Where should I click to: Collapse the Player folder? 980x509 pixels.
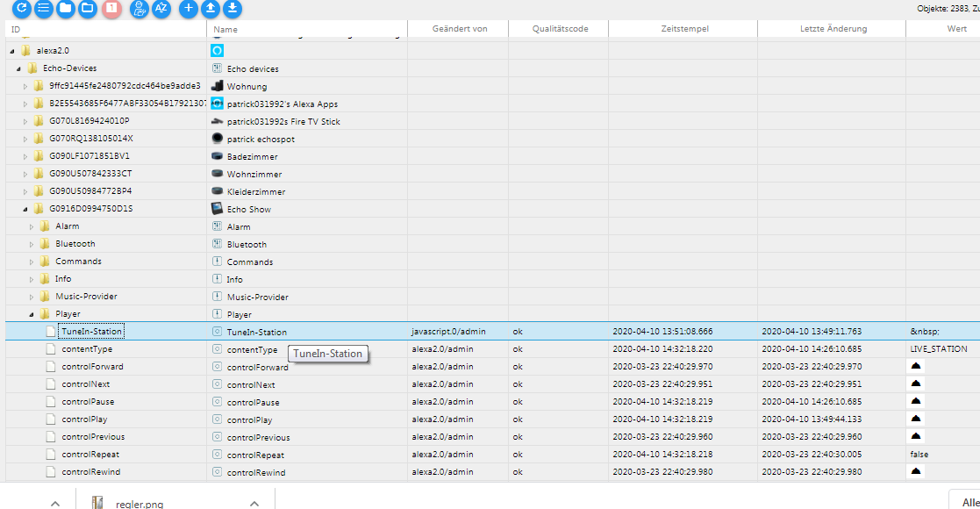tap(32, 314)
